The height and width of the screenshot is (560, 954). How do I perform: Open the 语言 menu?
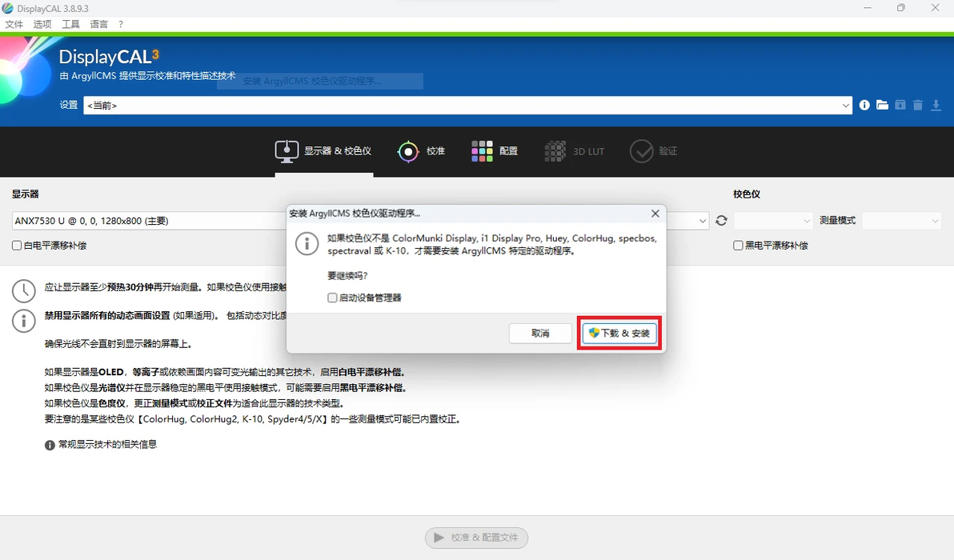(99, 24)
